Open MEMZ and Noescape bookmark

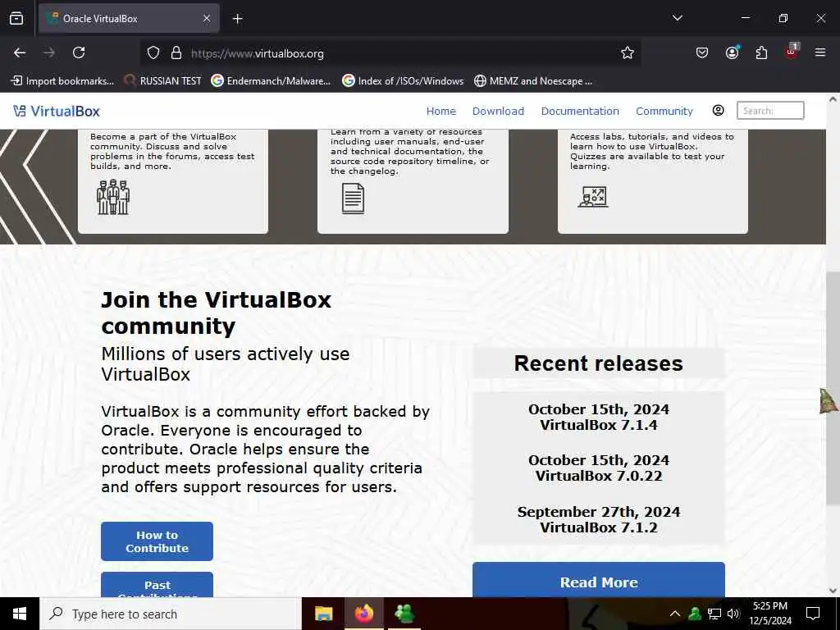point(533,81)
